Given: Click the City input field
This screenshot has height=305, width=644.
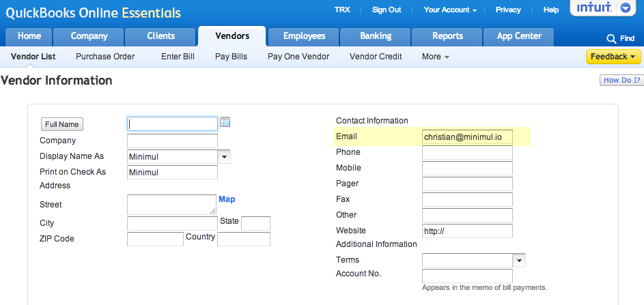Looking at the screenshot, I should (173, 224).
